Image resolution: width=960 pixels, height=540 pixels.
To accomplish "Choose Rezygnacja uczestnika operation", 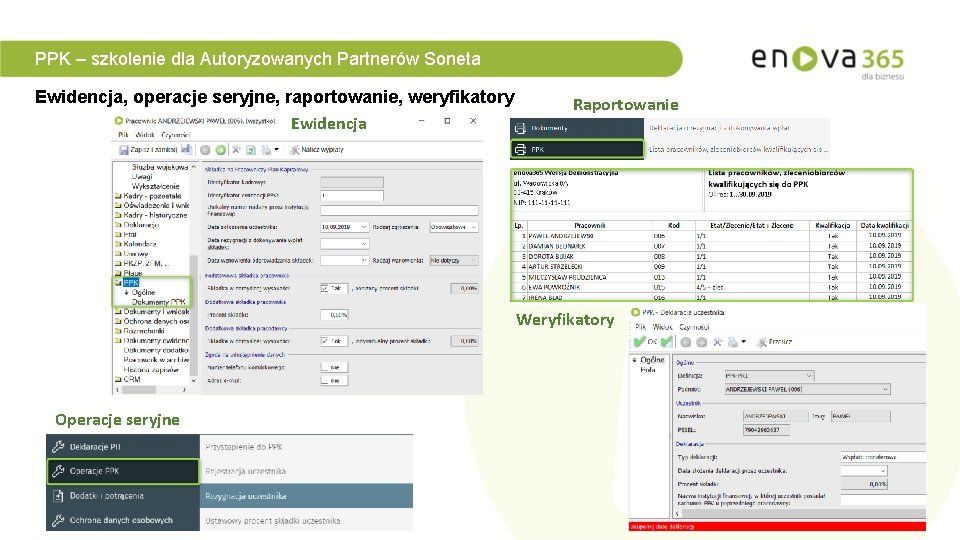I will pyautogui.click(x=306, y=496).
